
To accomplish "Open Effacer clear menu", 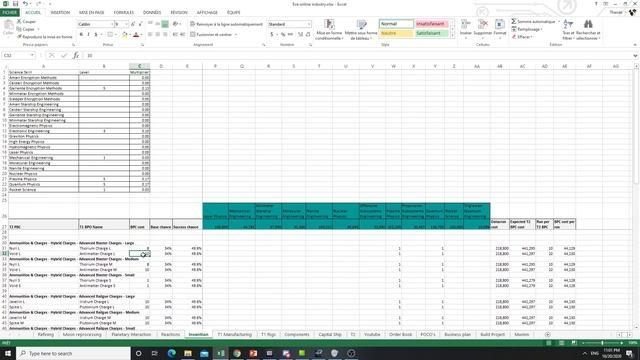I will tap(522, 37).
